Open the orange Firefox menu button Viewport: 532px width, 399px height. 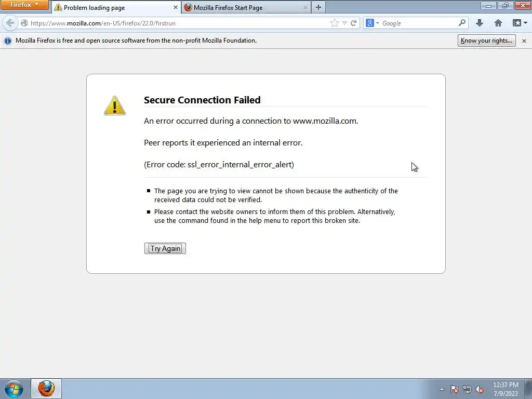pos(24,5)
